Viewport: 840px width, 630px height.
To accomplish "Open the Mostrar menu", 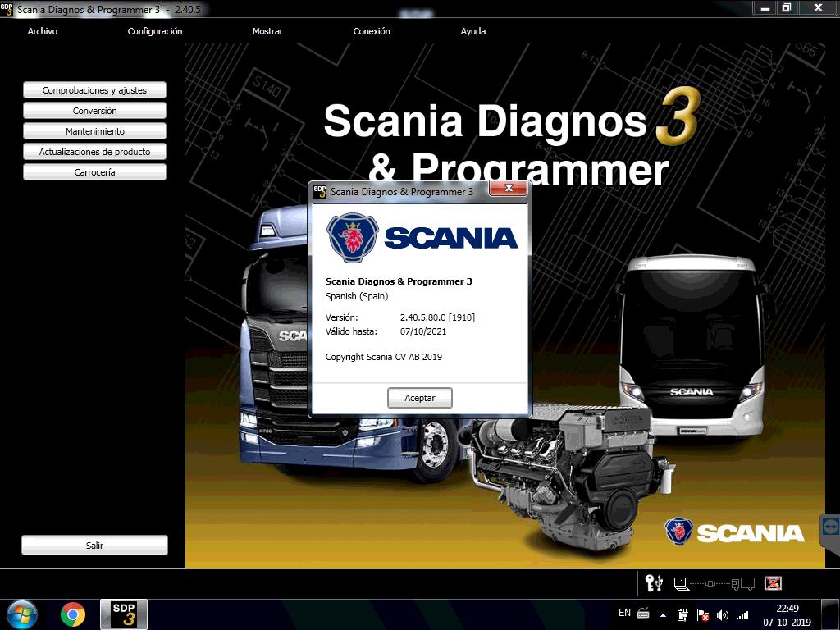I will pos(267,32).
